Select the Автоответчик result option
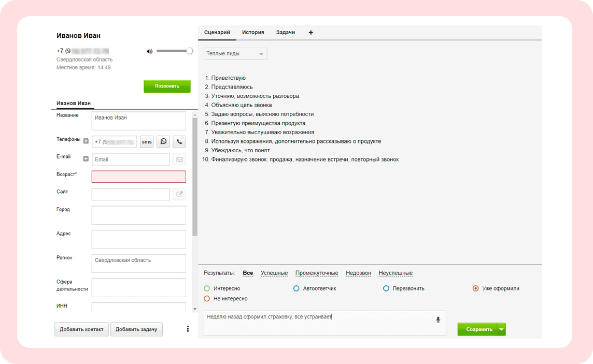 click(x=296, y=288)
